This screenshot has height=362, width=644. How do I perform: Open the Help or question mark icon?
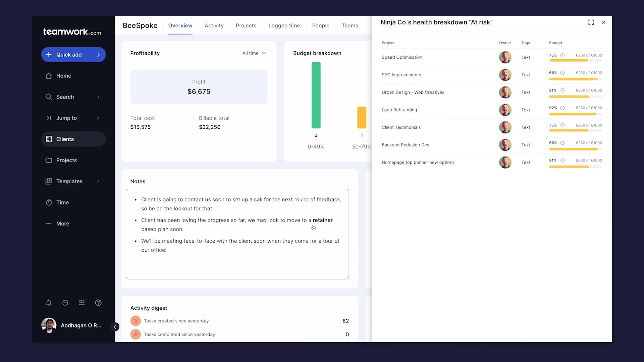pos(98,303)
